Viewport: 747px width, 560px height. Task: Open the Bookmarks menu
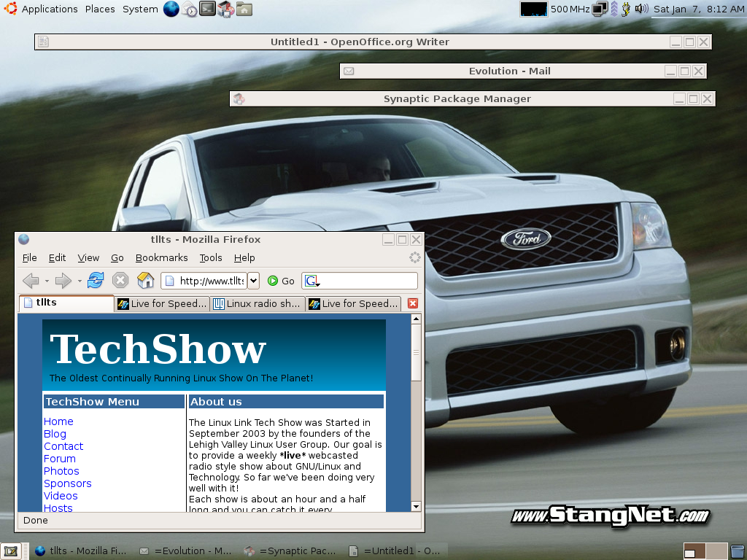click(161, 257)
